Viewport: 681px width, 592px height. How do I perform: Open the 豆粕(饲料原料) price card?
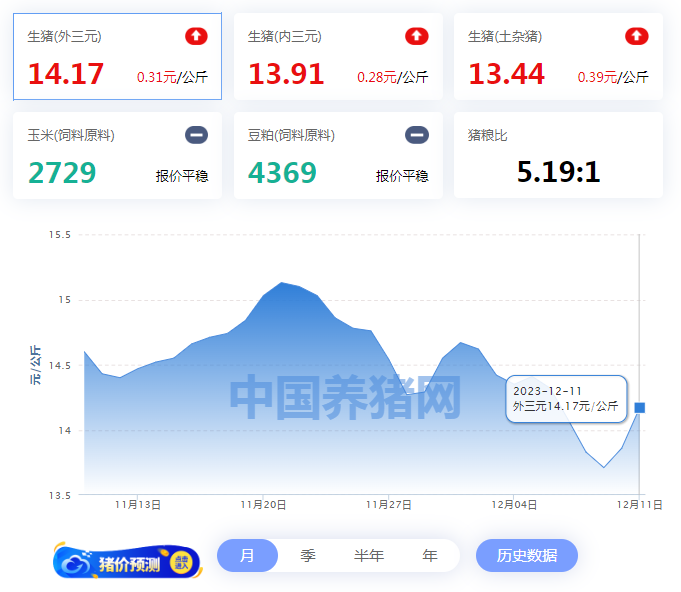(x=338, y=155)
